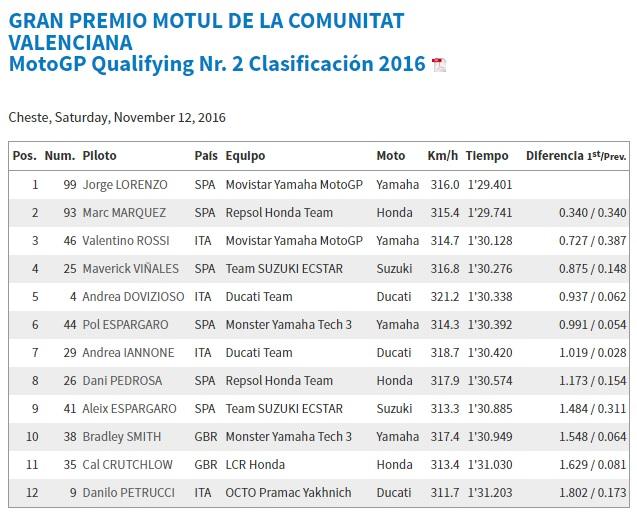Click on Valentino ROSSI's name

point(125,241)
